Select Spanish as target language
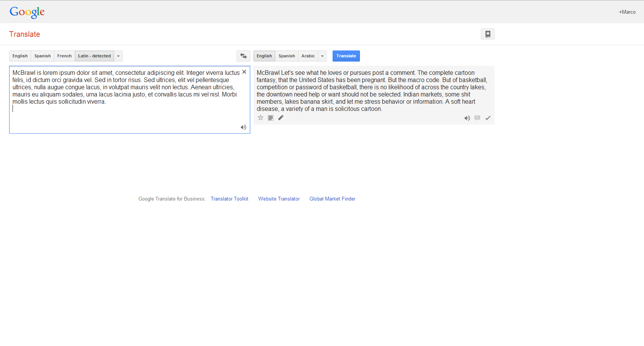 point(287,56)
